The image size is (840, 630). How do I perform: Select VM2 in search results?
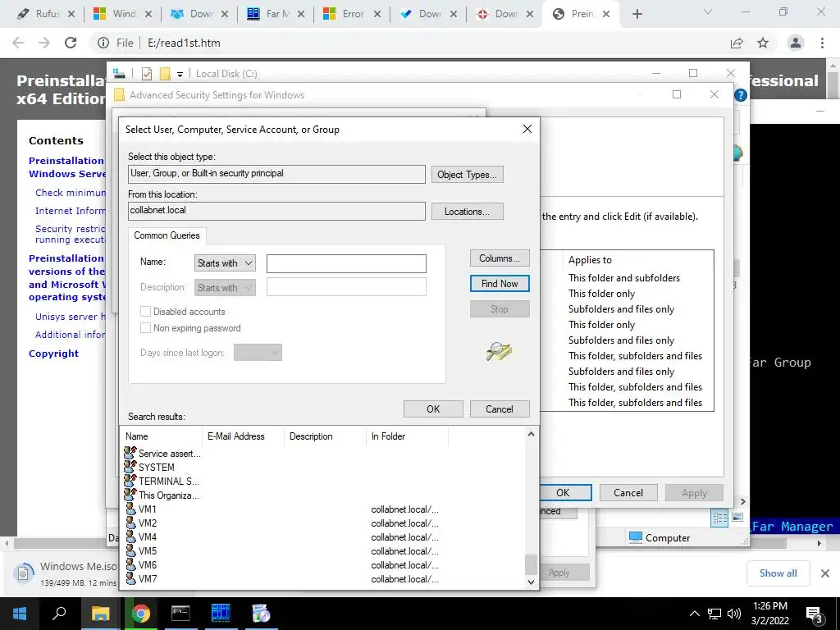[x=148, y=523]
